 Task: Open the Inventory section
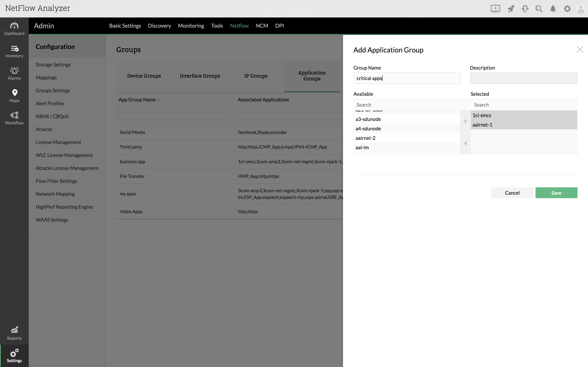coord(14,51)
